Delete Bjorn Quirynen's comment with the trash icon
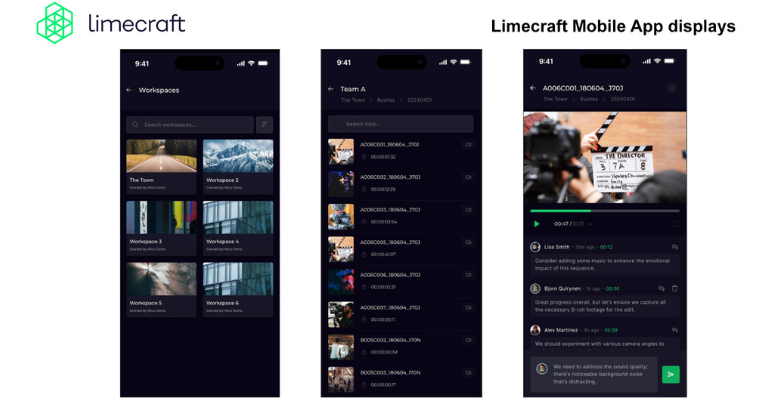Screen dimensions: 780x405 click(x=675, y=288)
